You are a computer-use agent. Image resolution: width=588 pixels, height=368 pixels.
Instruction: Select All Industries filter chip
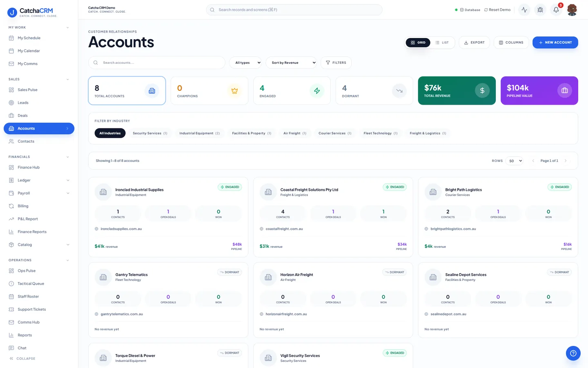click(x=110, y=133)
